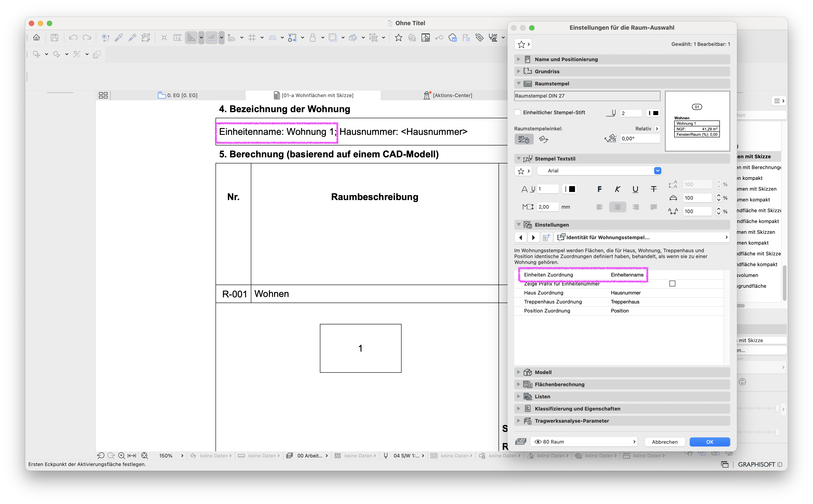Click the Drag move icon in second toolbar

37,54
